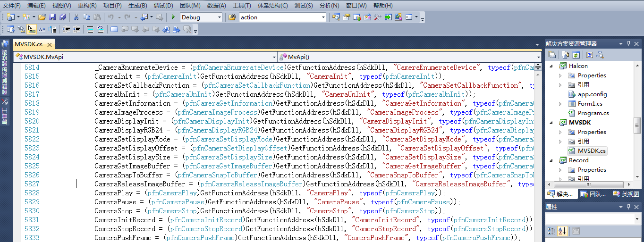The image size is (644, 242).
Task: Open the active files dropdown arrow beside tabs
Action: pos(538,44)
